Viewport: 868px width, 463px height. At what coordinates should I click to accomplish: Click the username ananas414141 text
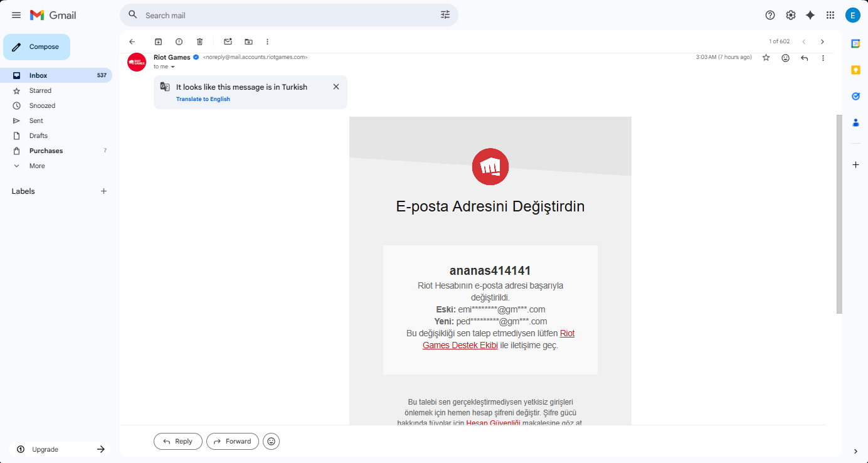490,270
